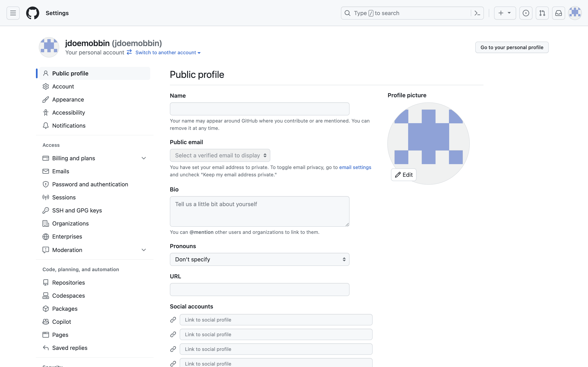Viewport: 588px width, 367px height.
Task: Click the Edit profile picture button
Action: click(404, 175)
